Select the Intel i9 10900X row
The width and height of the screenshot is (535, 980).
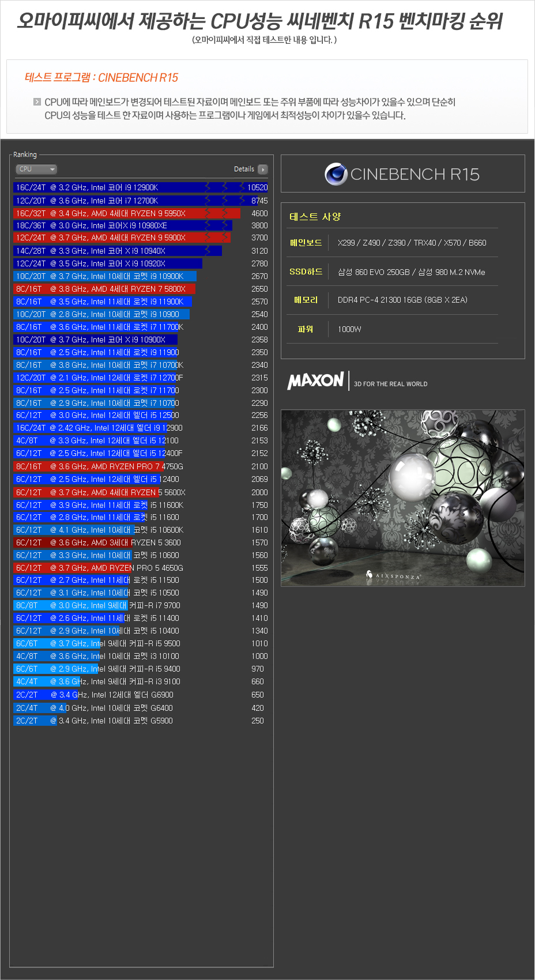click(141, 340)
